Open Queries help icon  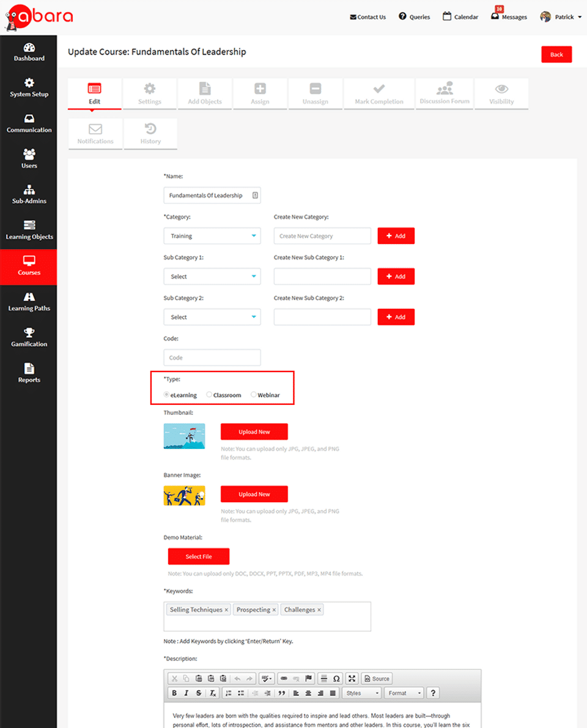click(402, 17)
